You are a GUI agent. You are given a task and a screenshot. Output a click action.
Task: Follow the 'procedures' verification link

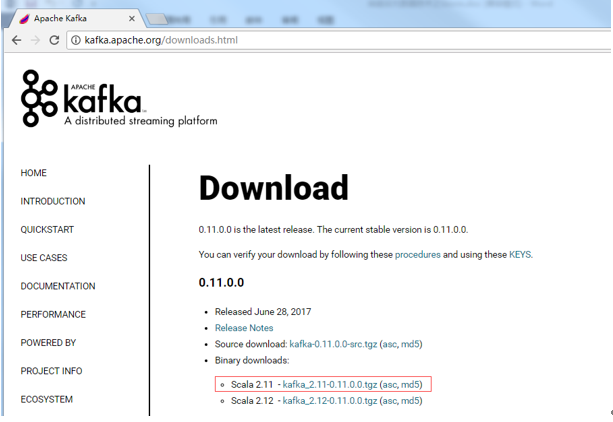(418, 255)
